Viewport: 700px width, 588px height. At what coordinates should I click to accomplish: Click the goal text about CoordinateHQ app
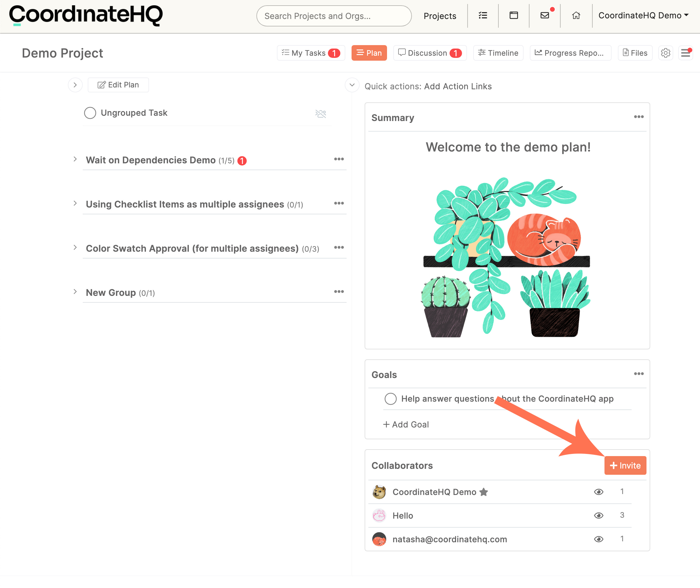click(507, 399)
